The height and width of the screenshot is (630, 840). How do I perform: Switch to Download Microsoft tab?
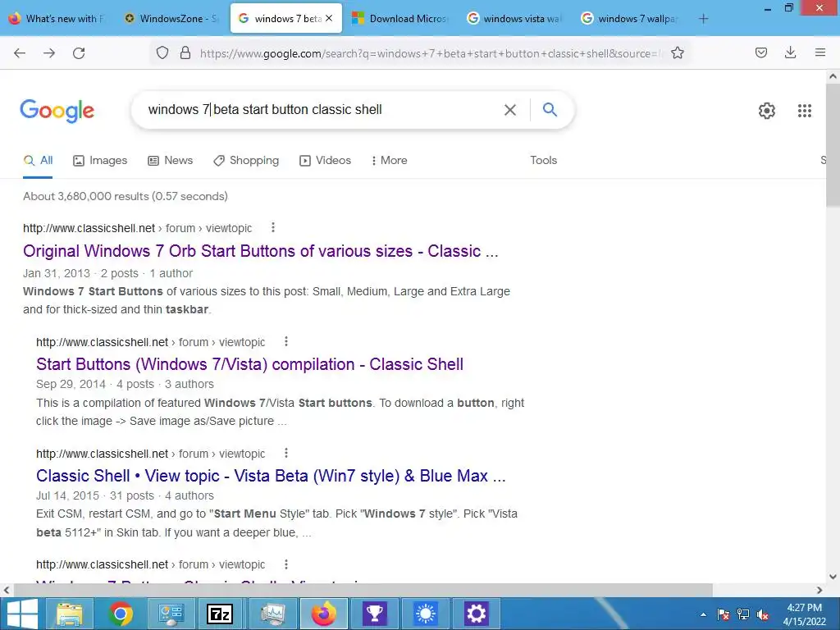pyautogui.click(x=400, y=18)
